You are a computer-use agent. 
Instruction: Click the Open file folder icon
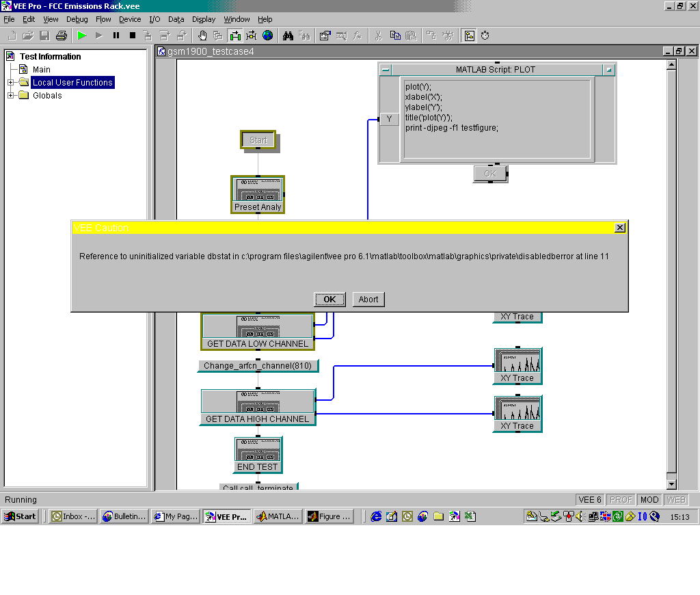(x=28, y=36)
